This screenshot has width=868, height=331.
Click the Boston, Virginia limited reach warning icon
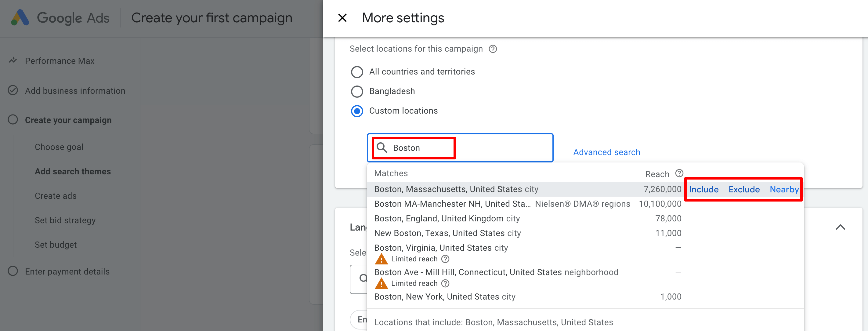(x=381, y=259)
